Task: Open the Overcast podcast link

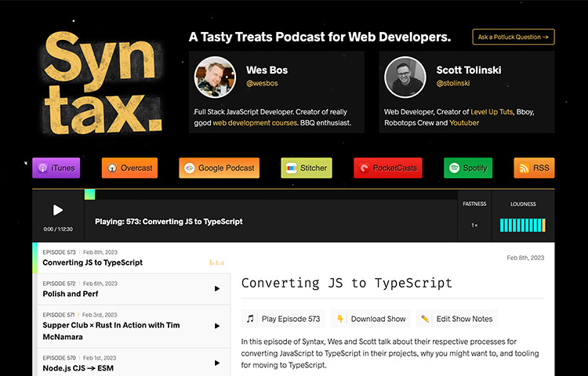Action: (x=129, y=168)
